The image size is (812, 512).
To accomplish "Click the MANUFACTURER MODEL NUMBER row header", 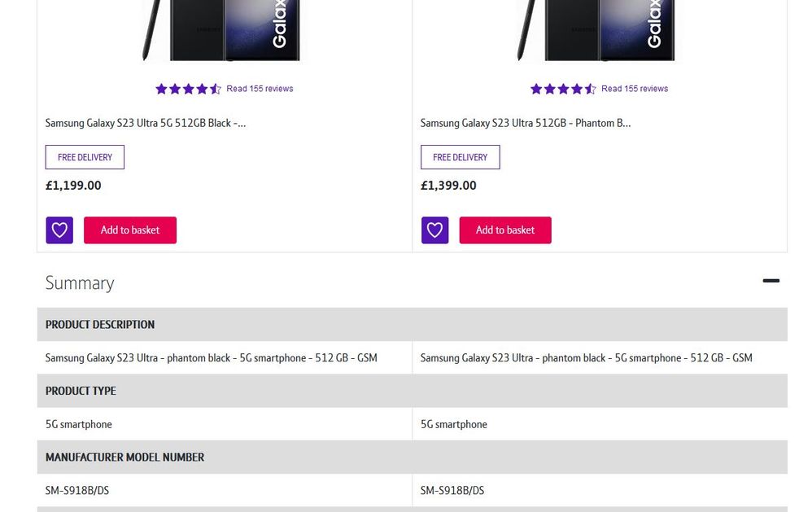I will pyautogui.click(x=124, y=457).
